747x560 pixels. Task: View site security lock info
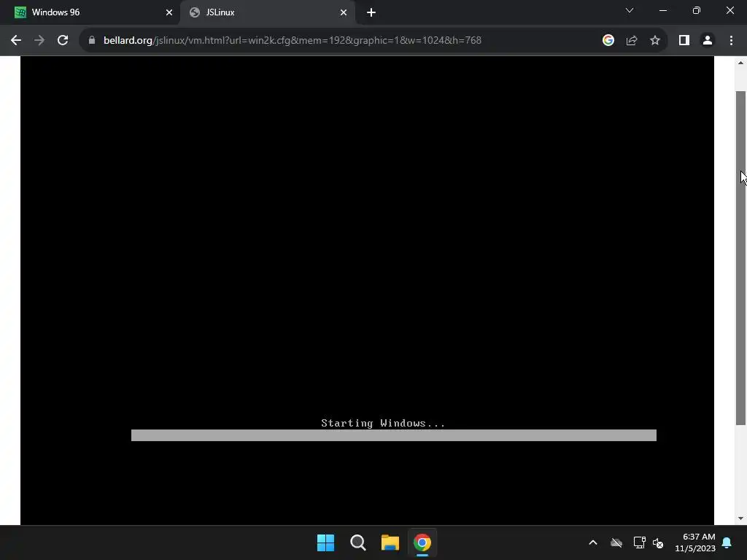coord(92,40)
